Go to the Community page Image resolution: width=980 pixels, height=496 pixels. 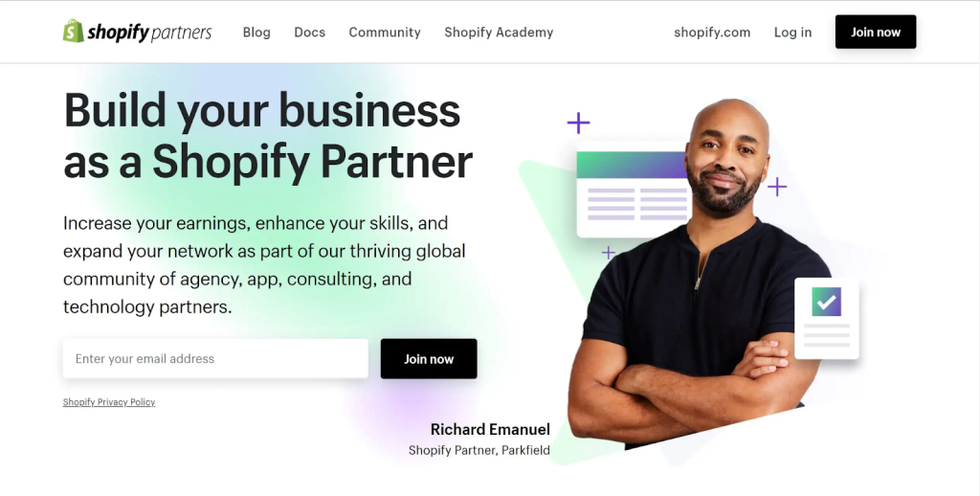click(385, 32)
